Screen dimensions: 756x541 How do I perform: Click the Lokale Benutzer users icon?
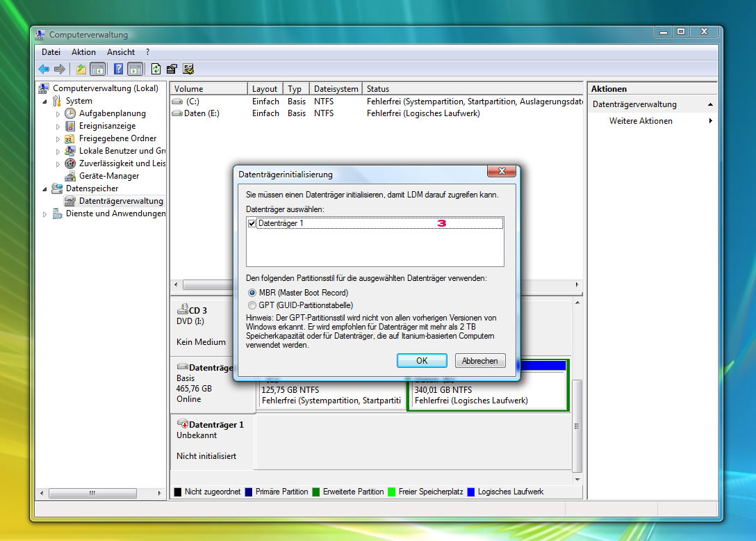(x=70, y=151)
